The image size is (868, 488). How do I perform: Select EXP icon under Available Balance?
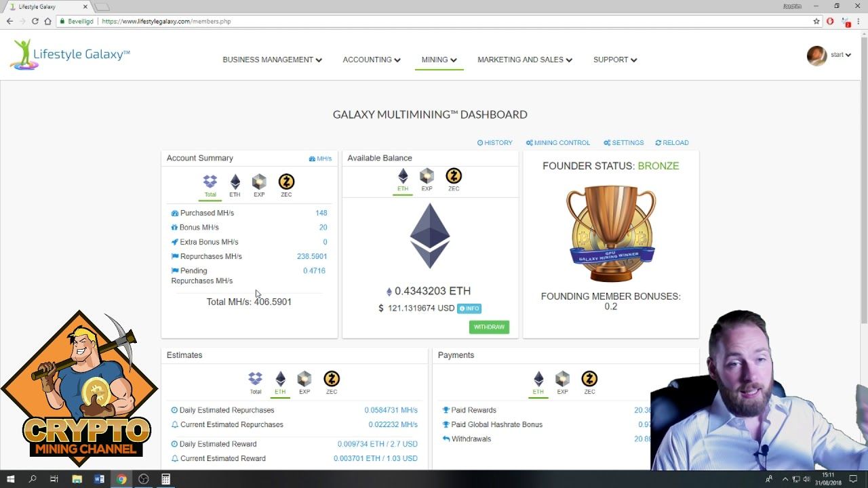(427, 176)
